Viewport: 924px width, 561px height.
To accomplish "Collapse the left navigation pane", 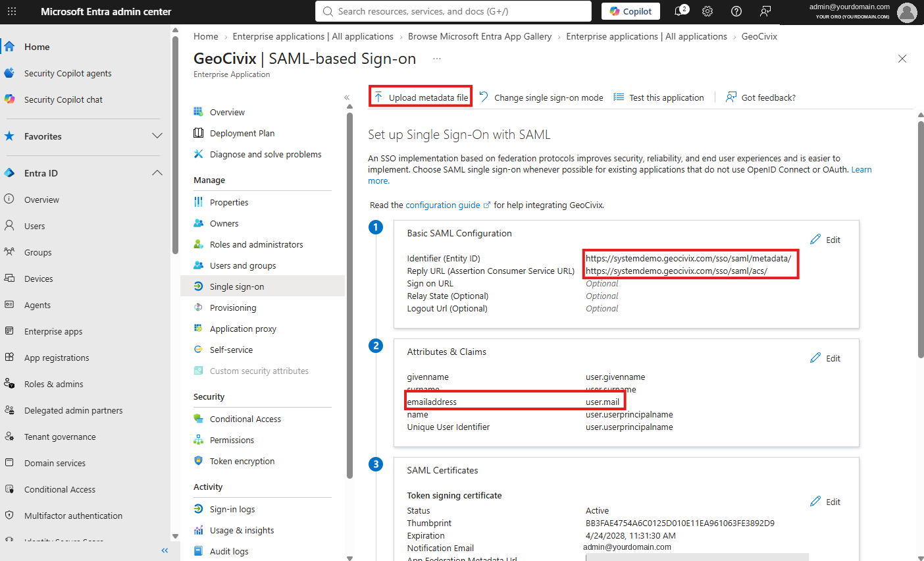I will [165, 550].
